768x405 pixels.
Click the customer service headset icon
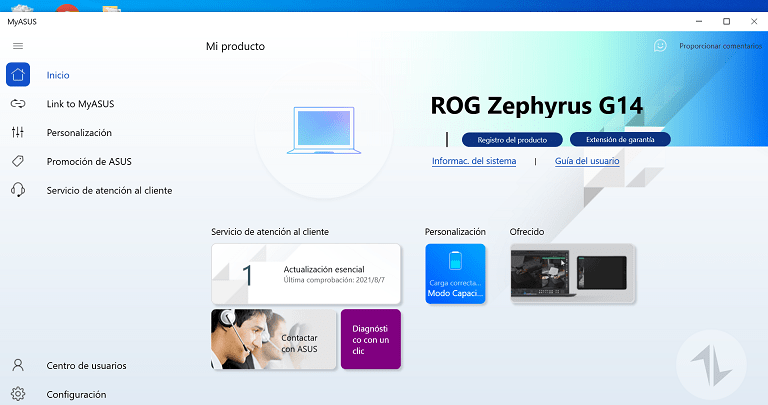coord(18,190)
